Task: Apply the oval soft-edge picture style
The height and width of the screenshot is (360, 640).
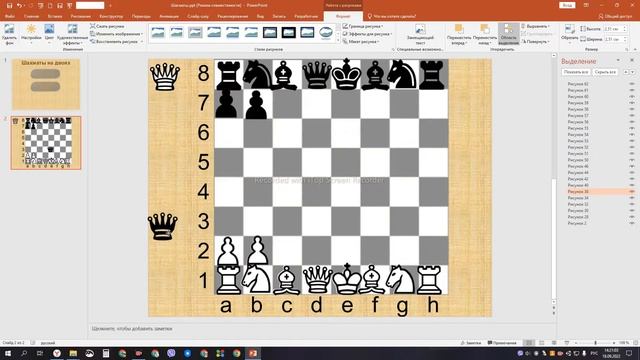Action: pyautogui.click(x=326, y=32)
